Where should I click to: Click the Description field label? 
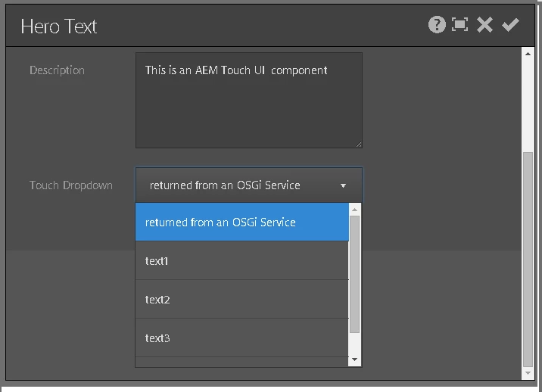[x=57, y=70]
